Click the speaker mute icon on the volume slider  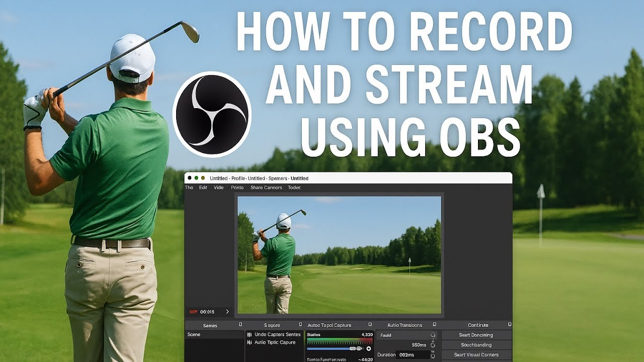coord(360,348)
